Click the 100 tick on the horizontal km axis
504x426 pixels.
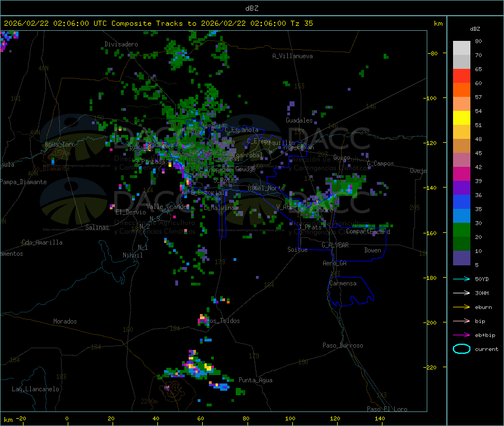[290, 418]
